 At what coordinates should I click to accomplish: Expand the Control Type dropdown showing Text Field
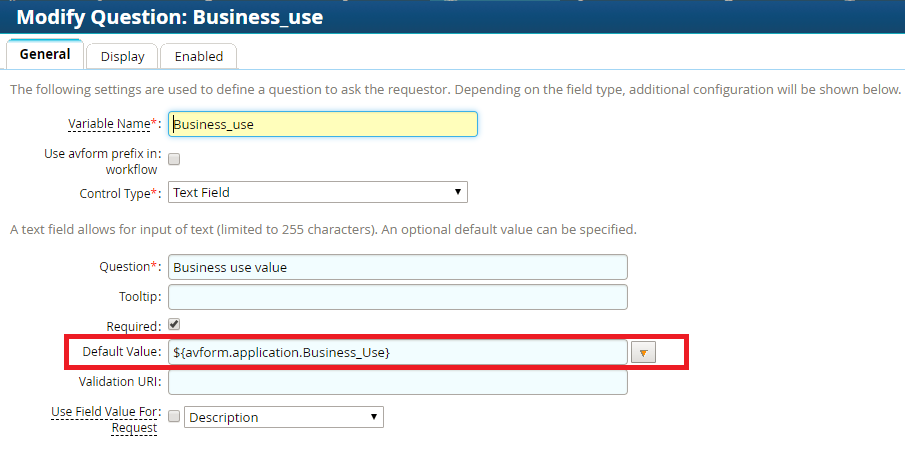click(x=317, y=192)
